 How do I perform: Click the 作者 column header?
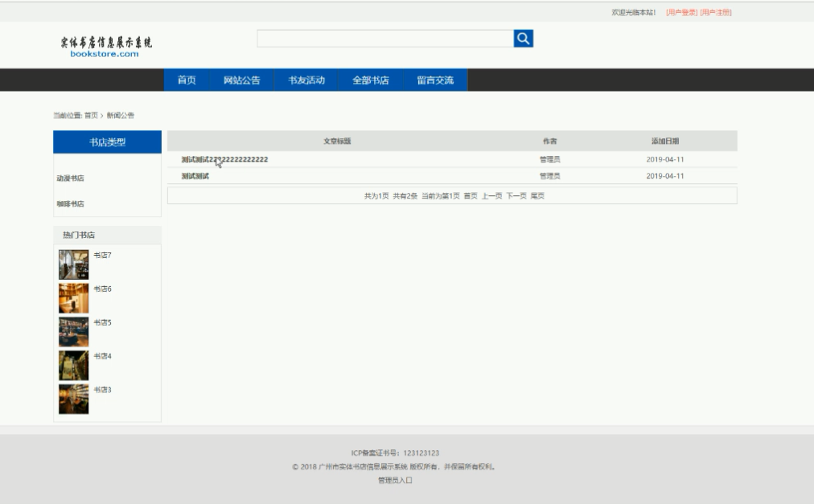(x=549, y=141)
